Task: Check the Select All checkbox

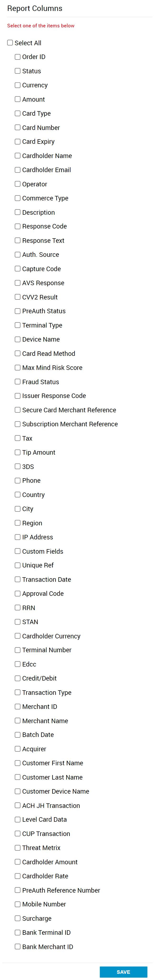Action: point(10,43)
